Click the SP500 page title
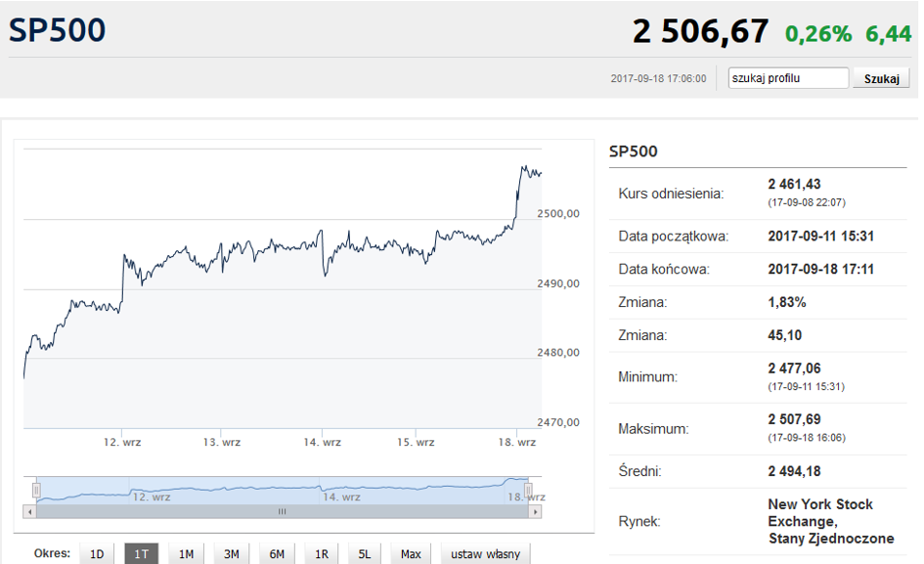 pyautogui.click(x=57, y=30)
